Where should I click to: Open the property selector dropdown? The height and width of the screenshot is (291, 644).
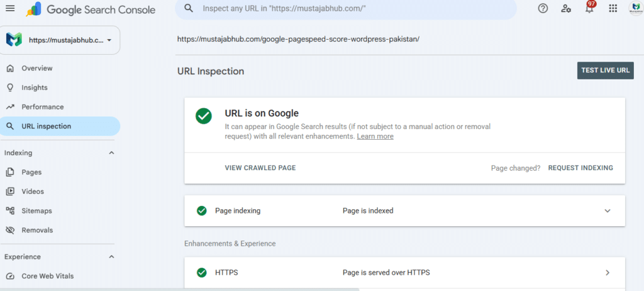60,40
